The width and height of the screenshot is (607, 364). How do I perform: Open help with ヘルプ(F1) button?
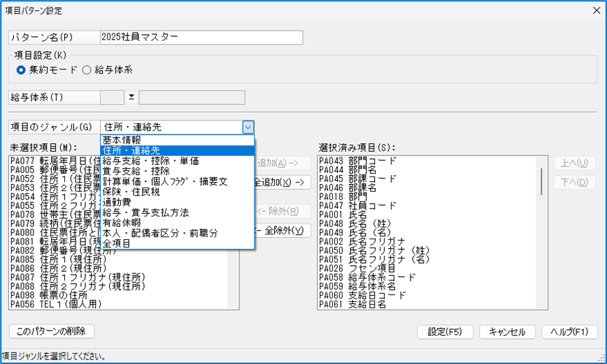[569, 332]
